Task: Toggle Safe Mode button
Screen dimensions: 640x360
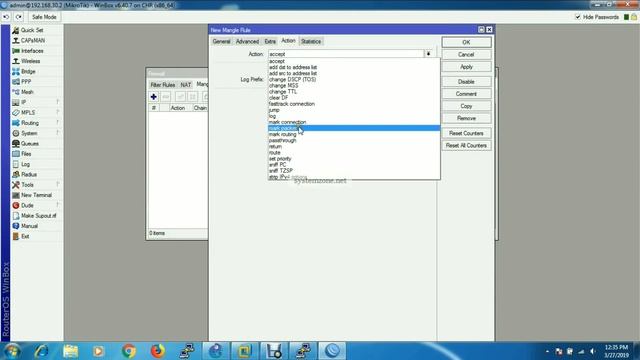Action: 44,17
